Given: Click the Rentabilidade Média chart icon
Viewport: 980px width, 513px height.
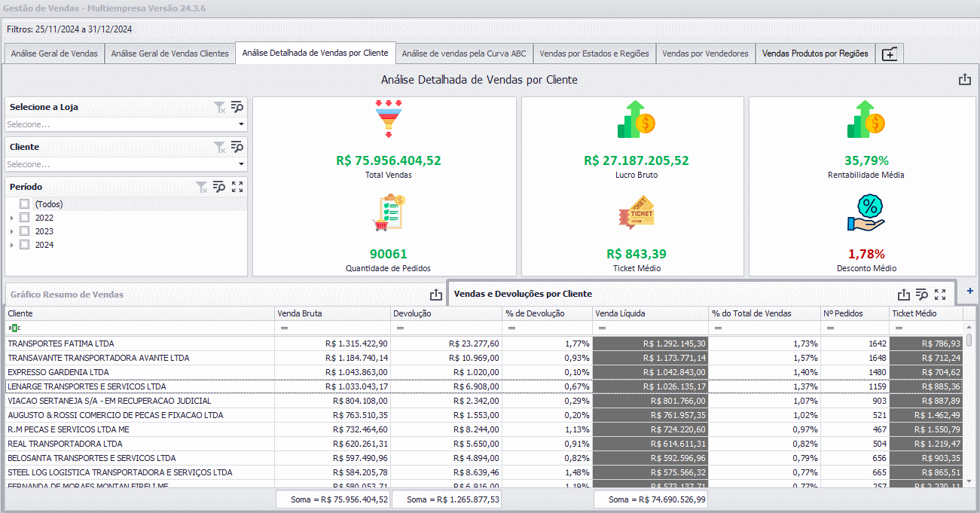Looking at the screenshot, I should [x=866, y=119].
